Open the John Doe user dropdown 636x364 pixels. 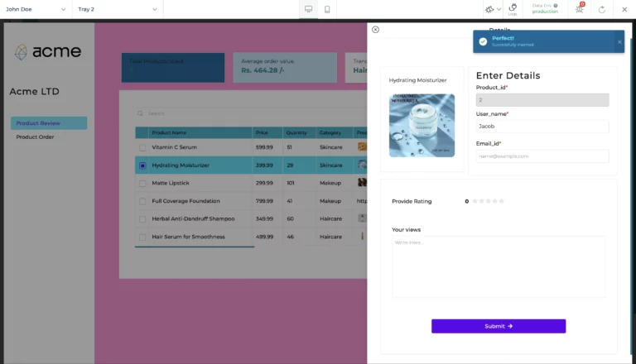coord(35,9)
